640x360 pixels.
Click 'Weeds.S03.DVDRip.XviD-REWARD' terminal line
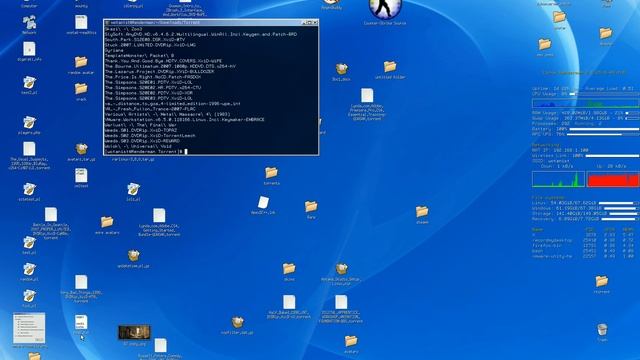point(142,141)
